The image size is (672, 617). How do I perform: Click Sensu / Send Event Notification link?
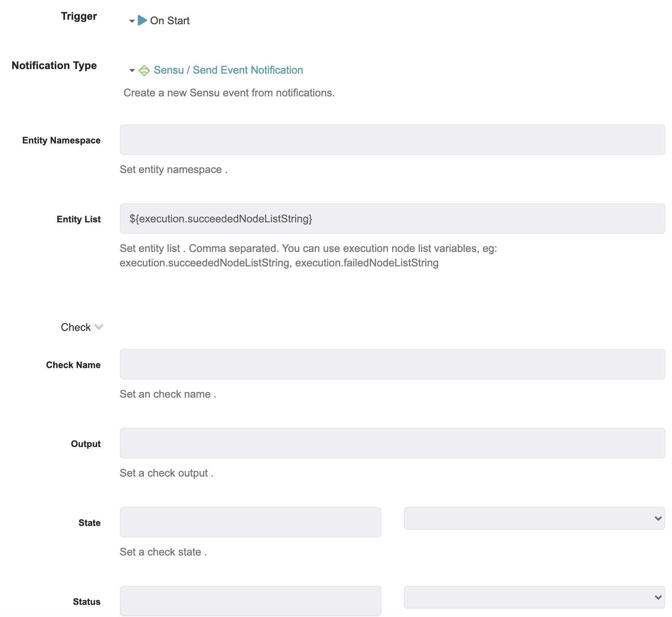tap(228, 70)
